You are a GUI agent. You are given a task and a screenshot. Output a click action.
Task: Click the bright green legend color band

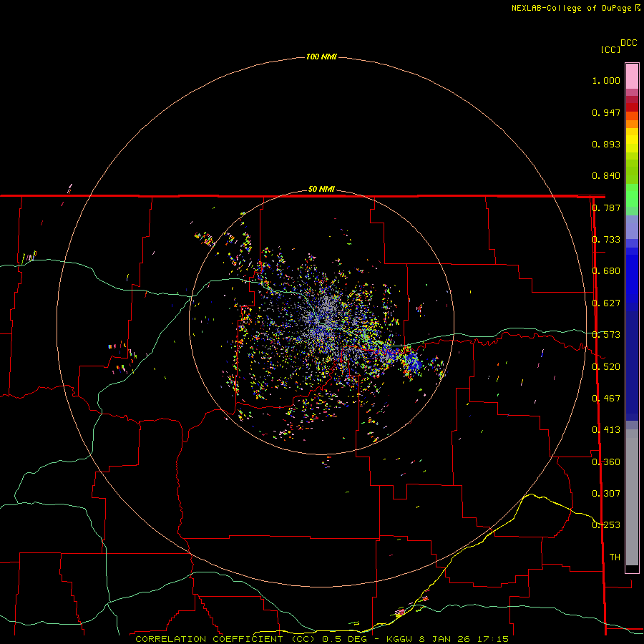(x=632, y=195)
